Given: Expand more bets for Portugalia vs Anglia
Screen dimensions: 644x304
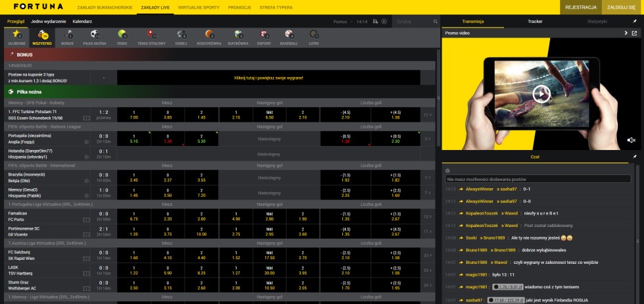Looking at the screenshot, I should tap(428, 139).
